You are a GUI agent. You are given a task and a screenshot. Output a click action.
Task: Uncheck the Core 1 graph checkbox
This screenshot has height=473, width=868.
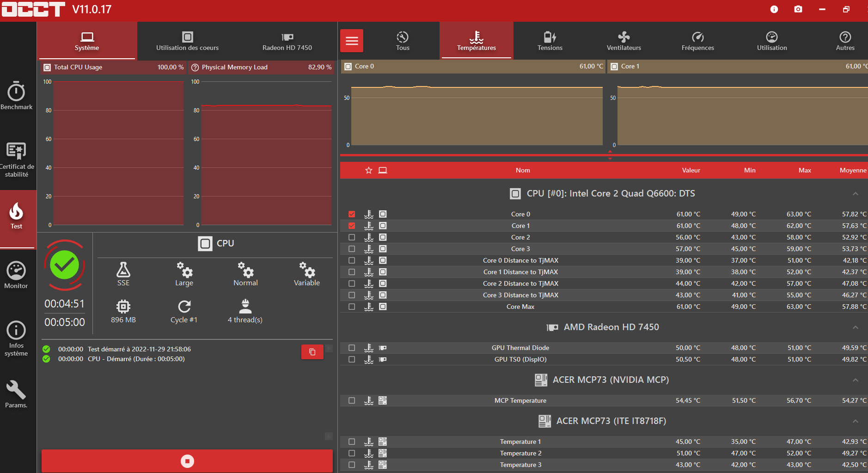[352, 226]
